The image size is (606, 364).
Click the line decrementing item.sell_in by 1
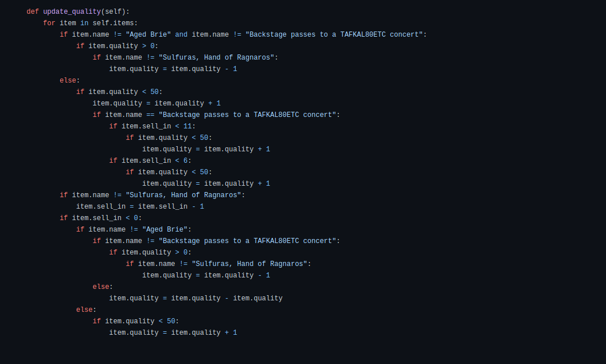coord(140,206)
